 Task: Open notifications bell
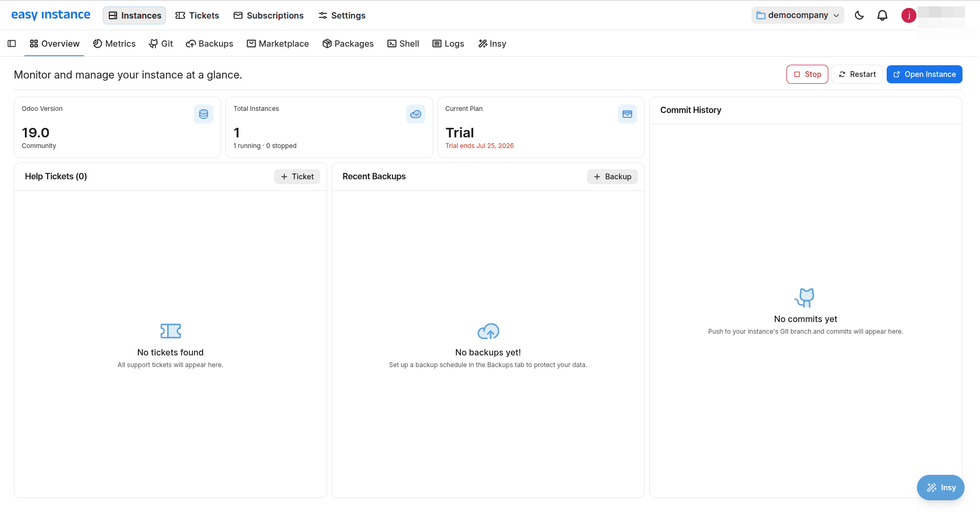click(x=882, y=15)
